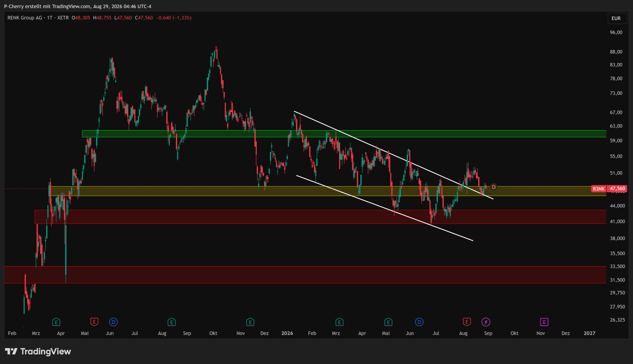This screenshot has width=633, height=364.
Task: Click the green E earnings marker before Apr 2025
Action: [x=56, y=322]
